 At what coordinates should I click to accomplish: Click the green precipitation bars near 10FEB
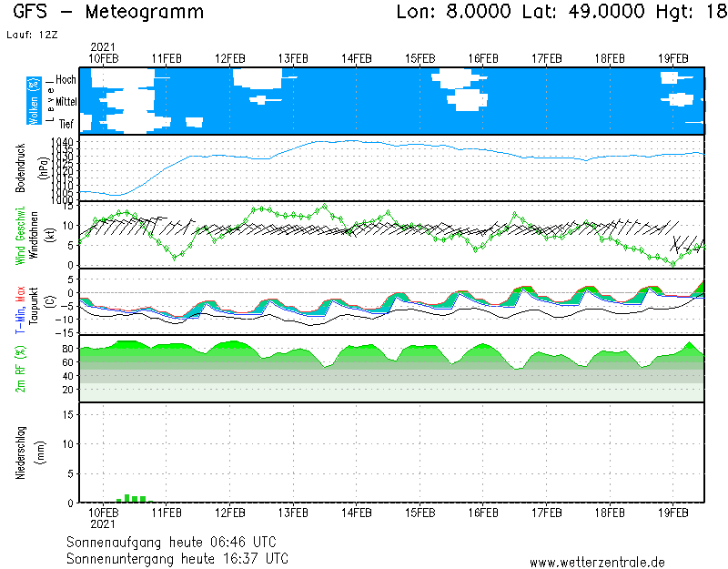[x=130, y=498]
